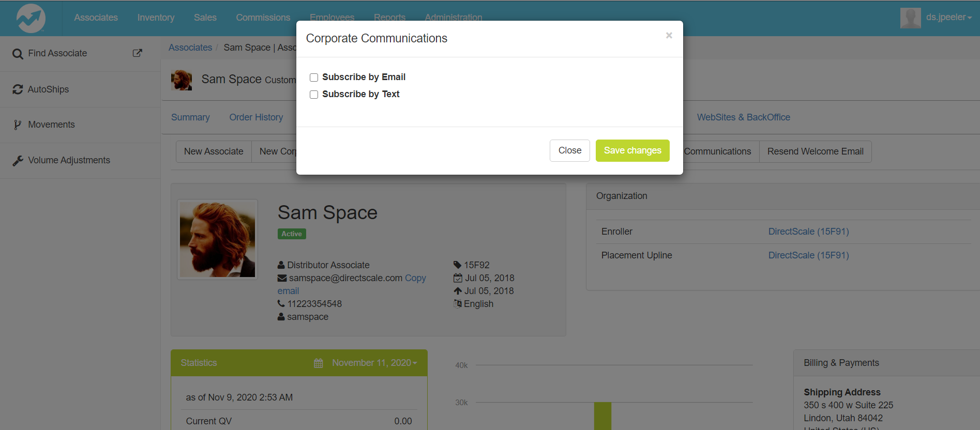The image size is (980, 430).
Task: Click the DirectScale logo icon
Action: point(31,18)
